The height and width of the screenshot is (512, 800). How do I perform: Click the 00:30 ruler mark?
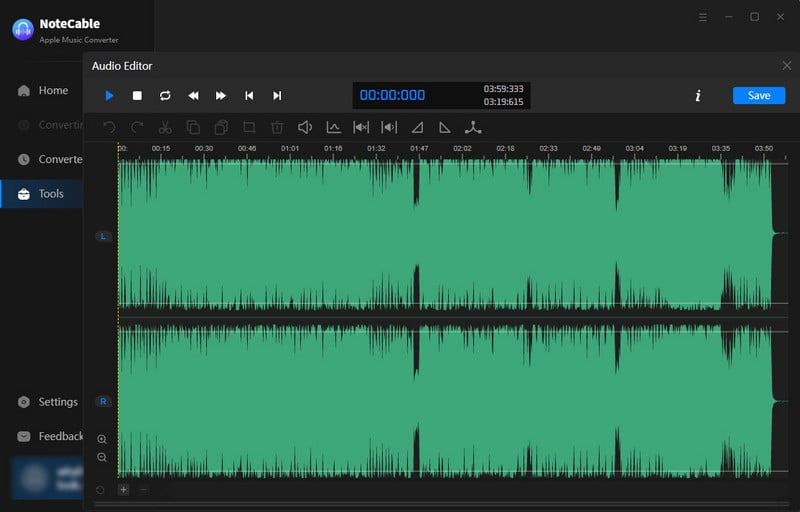204,148
